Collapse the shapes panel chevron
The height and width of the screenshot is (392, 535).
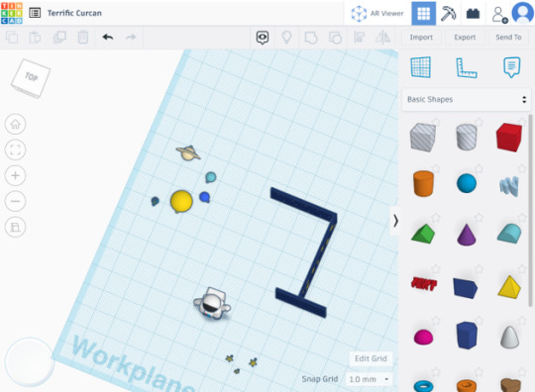tap(395, 221)
